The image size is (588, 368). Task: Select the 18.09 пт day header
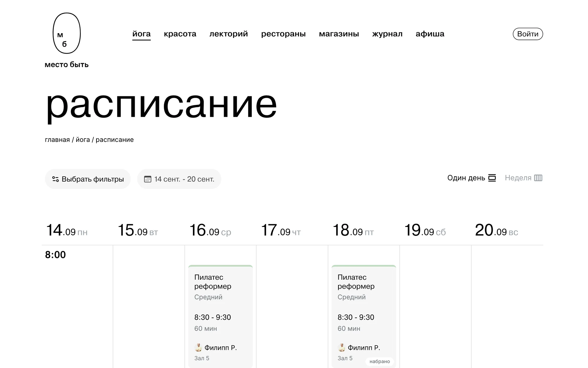[353, 230]
